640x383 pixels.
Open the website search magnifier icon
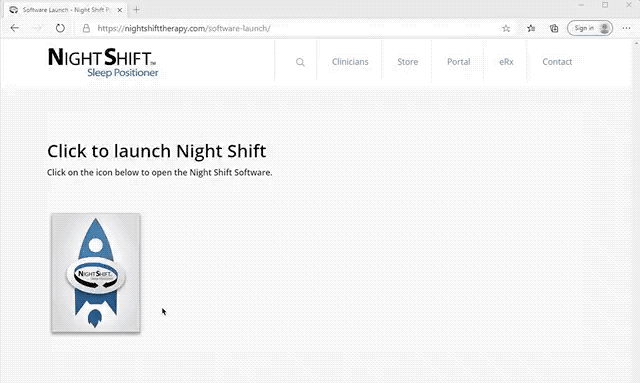pyautogui.click(x=300, y=62)
